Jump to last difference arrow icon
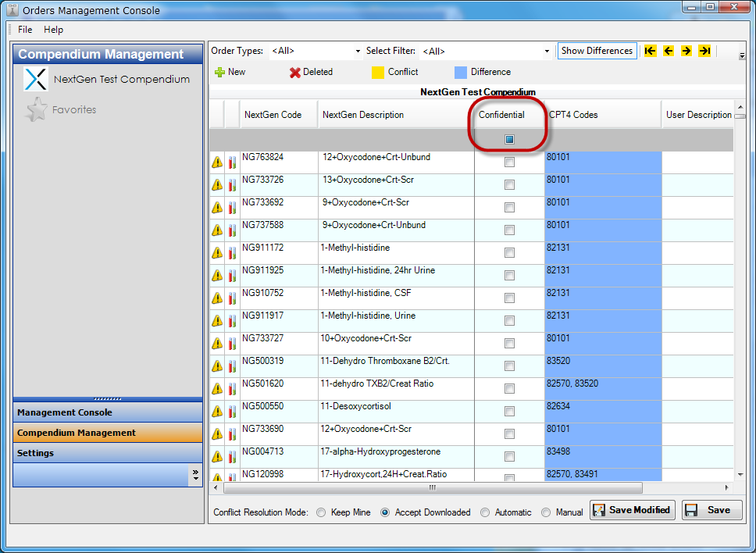The width and height of the screenshot is (756, 553). coord(704,51)
